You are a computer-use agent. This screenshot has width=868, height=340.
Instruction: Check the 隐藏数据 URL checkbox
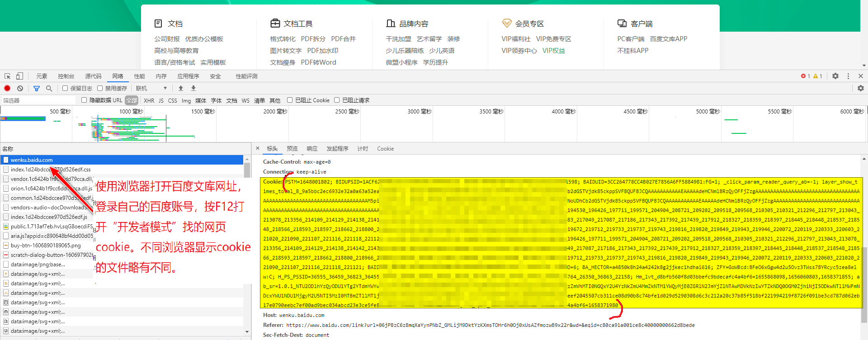[84, 100]
